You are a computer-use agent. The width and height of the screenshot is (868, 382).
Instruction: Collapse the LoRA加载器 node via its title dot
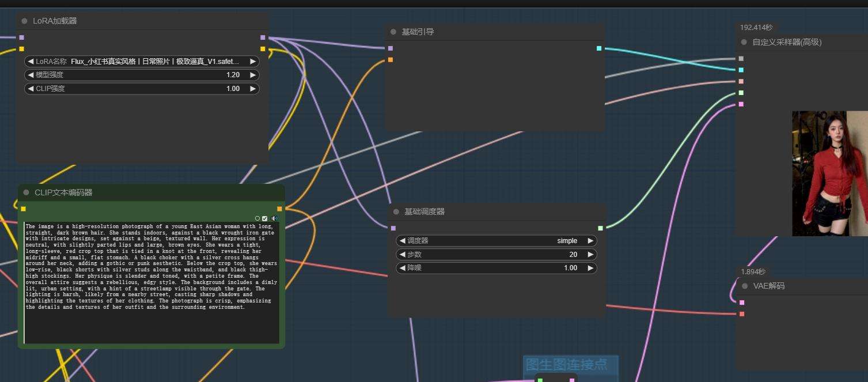point(24,21)
